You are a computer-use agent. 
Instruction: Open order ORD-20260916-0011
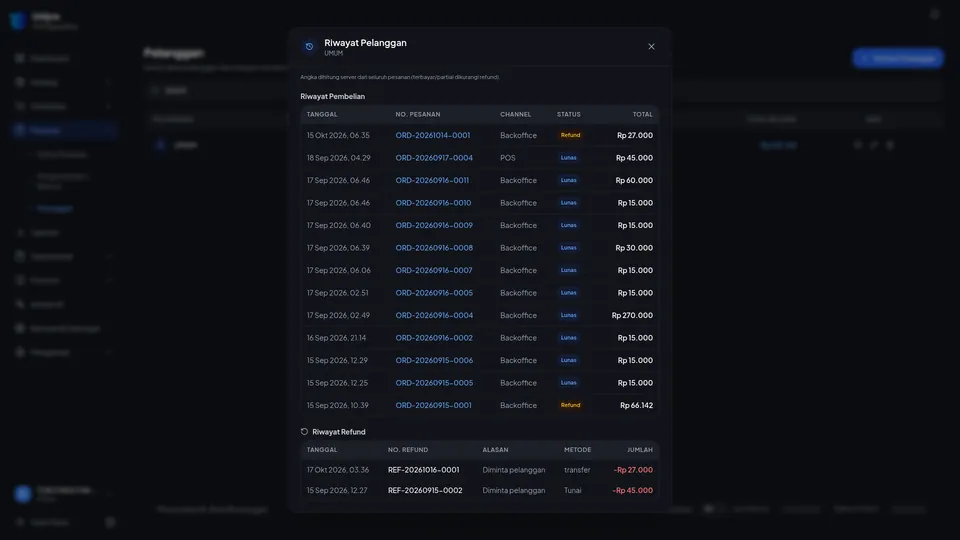click(x=432, y=181)
